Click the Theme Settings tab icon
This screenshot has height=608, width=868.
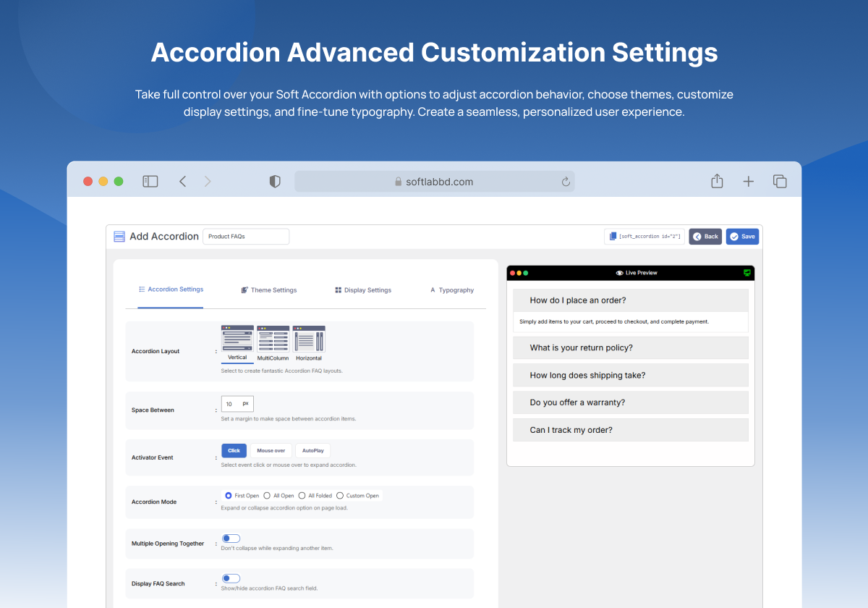[244, 290]
